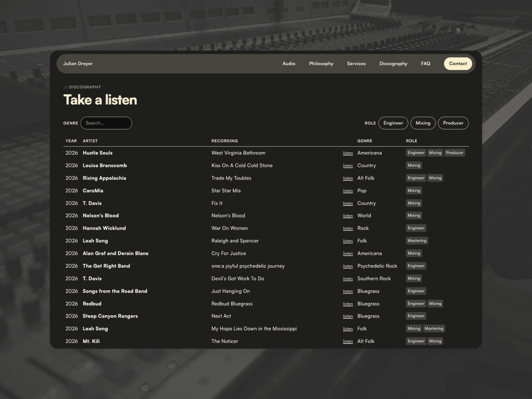
Task: Select the artist name Hustle Souls
Action: 97,153
